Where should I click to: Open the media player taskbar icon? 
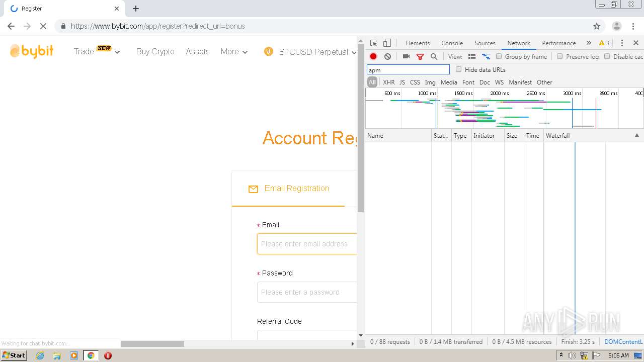pyautogui.click(x=74, y=355)
